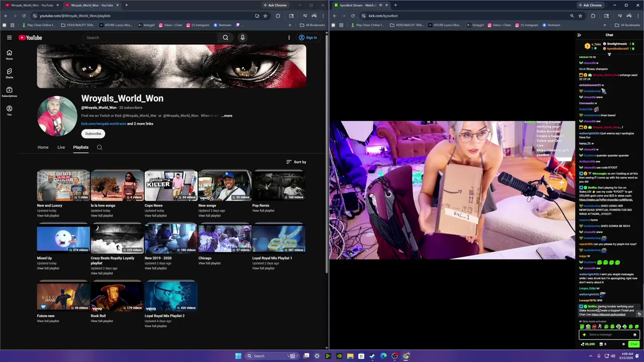Bookmark the YouTube page with star icon
644x362 pixels.
pyautogui.click(x=265, y=16)
